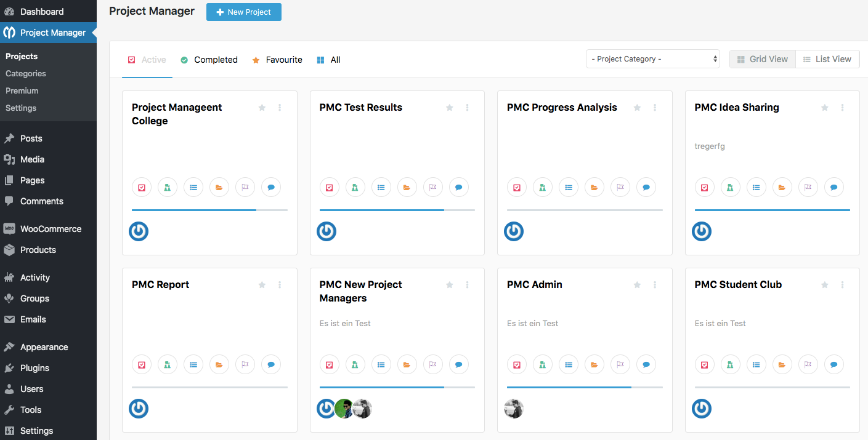Switch to the Completed projects tab
This screenshot has height=440, width=868.
click(209, 60)
